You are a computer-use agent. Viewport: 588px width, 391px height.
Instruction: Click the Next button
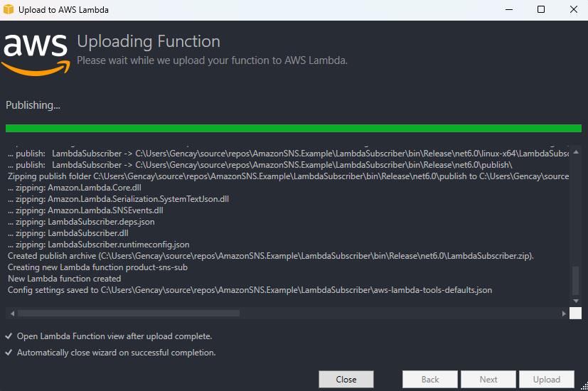(x=488, y=380)
